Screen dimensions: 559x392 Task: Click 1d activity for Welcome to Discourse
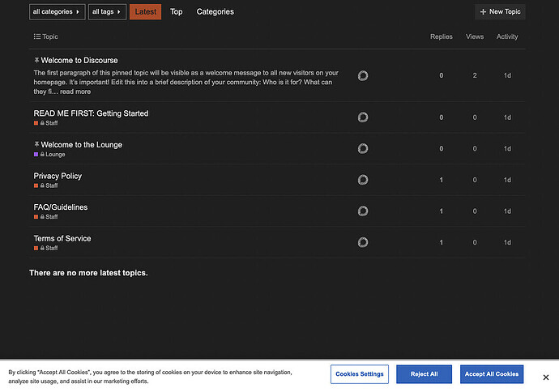507,75
